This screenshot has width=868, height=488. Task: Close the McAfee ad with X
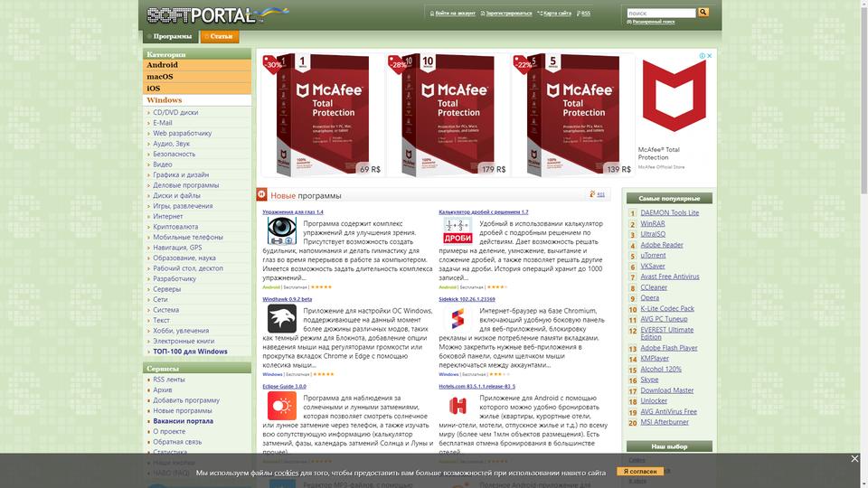[x=709, y=56]
